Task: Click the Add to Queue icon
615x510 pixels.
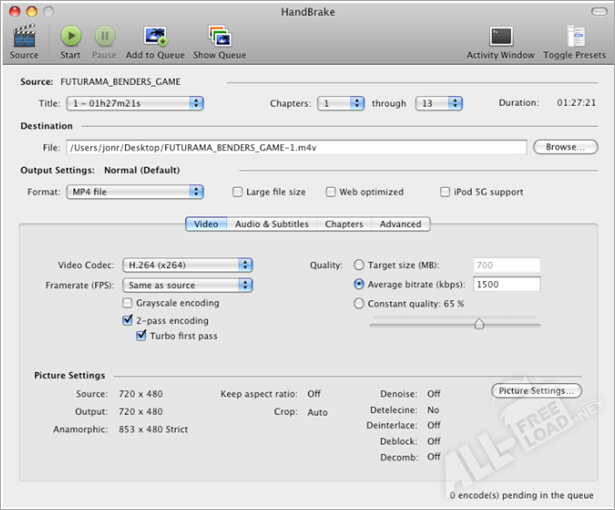Action: click(155, 36)
